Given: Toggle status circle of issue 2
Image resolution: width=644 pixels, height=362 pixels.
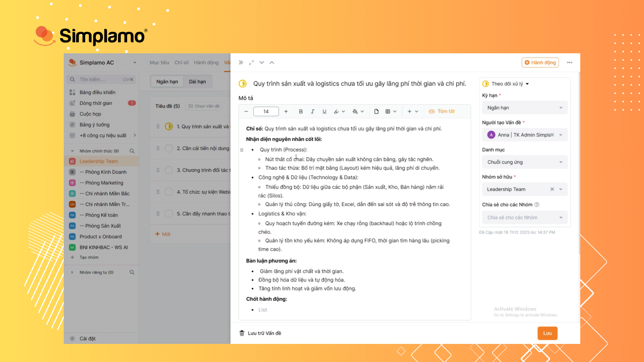Looking at the screenshot, I should click(169, 148).
